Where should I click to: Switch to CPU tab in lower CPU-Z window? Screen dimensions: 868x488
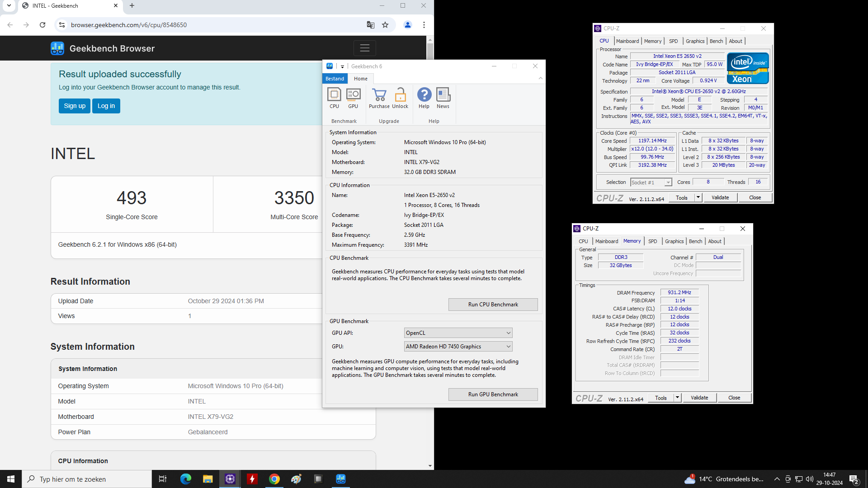pos(583,241)
